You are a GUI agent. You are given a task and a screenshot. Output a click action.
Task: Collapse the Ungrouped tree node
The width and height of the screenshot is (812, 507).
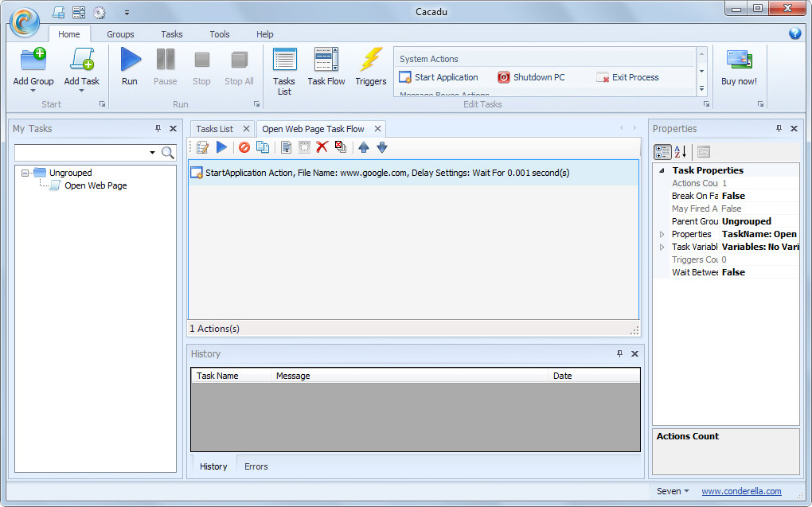point(25,173)
